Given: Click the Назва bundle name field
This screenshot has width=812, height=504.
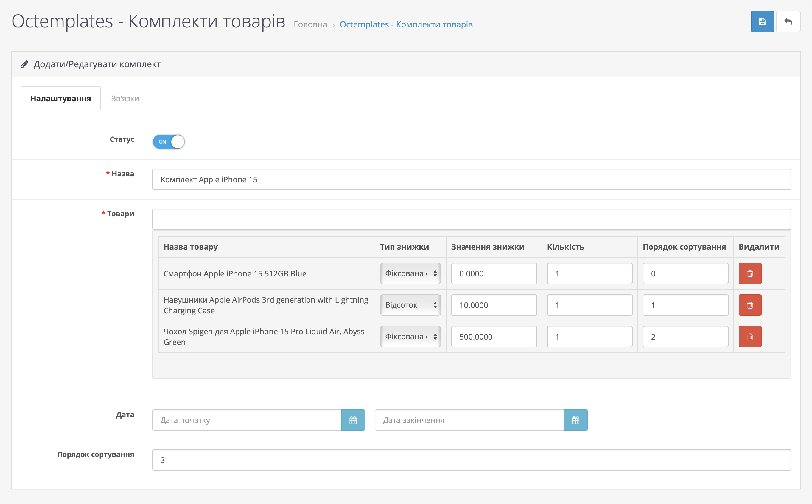Looking at the screenshot, I should 471,179.
